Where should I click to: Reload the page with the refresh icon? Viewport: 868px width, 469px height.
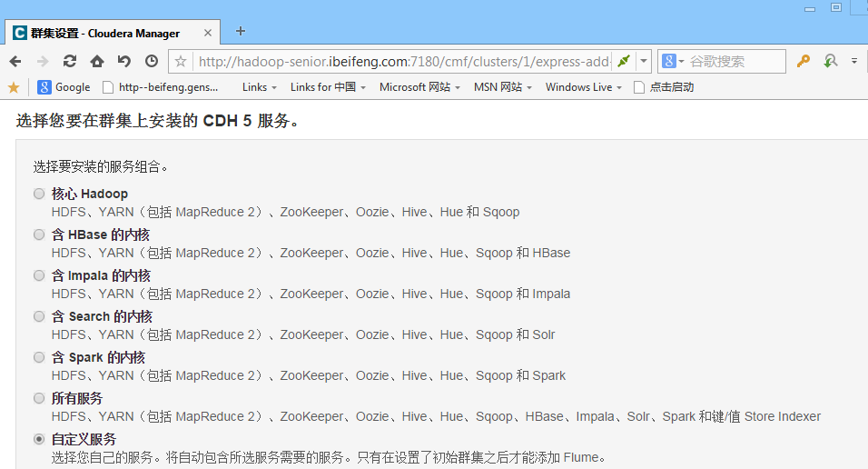(70, 61)
